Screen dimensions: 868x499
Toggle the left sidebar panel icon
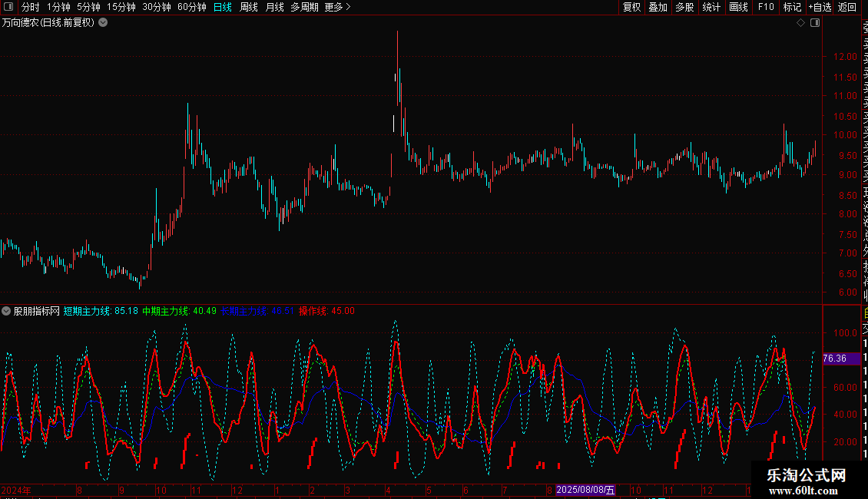pos(8,7)
